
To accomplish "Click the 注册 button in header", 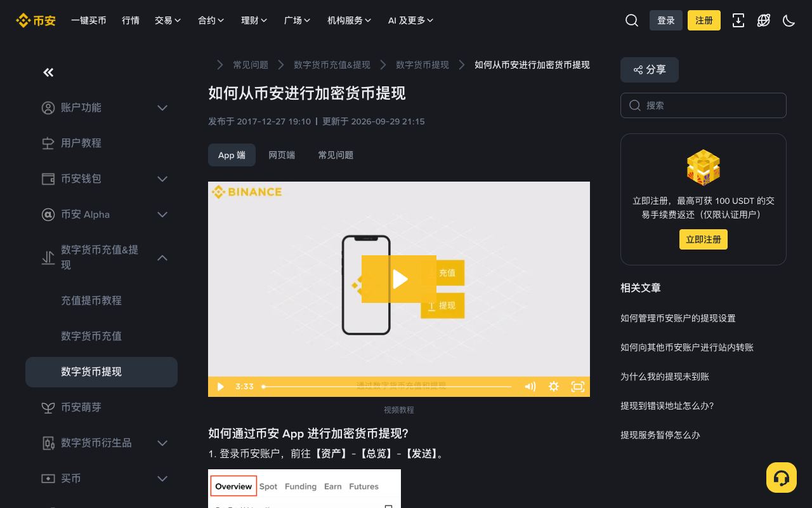I will click(x=704, y=20).
